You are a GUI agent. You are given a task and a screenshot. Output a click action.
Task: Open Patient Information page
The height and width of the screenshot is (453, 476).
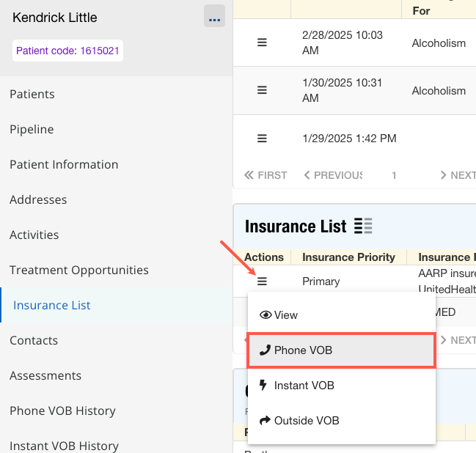coord(64,164)
